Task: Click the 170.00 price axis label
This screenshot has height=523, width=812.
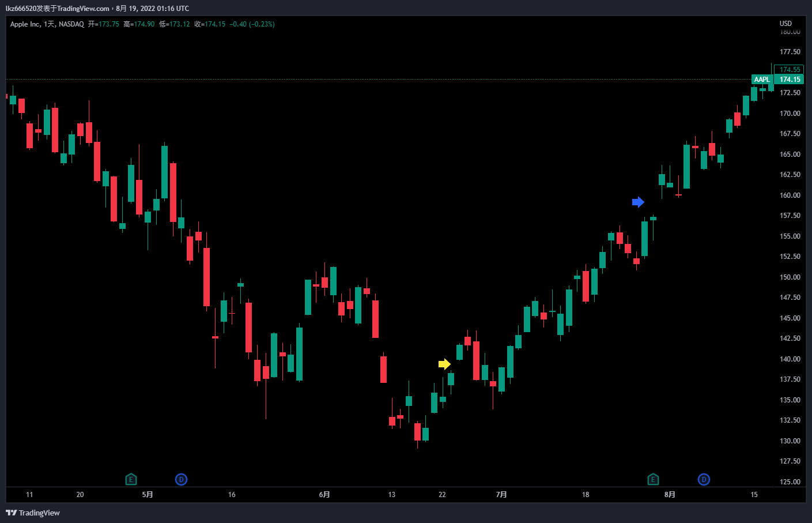Action: (x=790, y=114)
